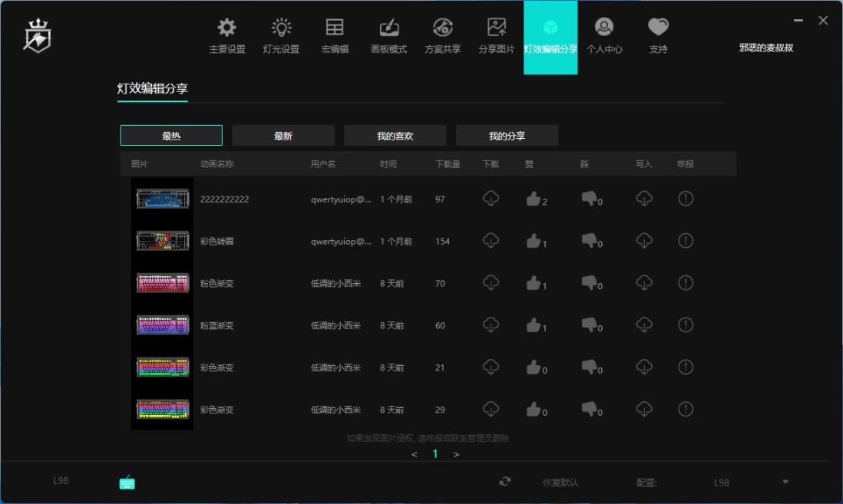
Task: Like the 粉色渐变 effect
Action: [x=534, y=282]
